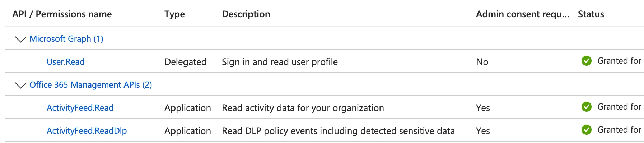Click green check icon in User.Read row

coord(587,61)
